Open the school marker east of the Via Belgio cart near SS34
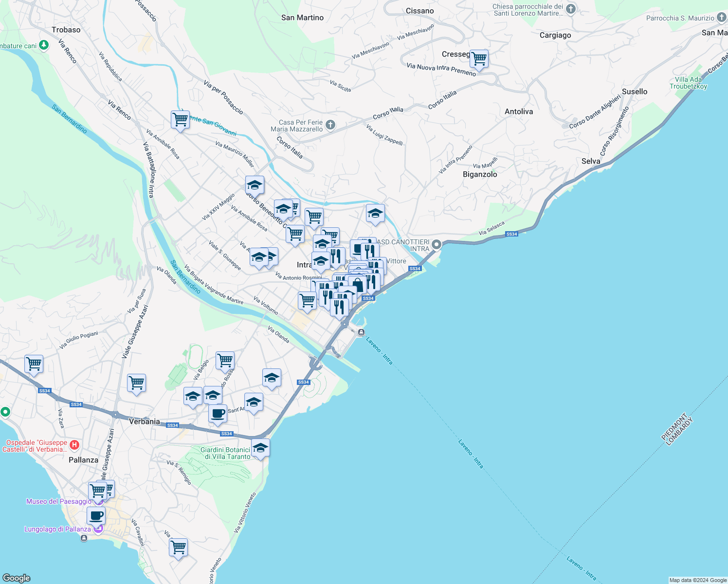This screenshot has height=584, width=728. point(272,378)
